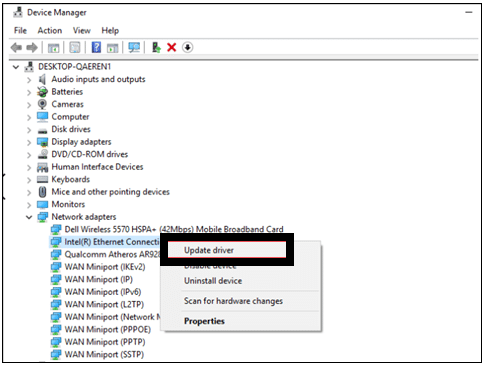Expand Human Interface Devices category

point(29,168)
